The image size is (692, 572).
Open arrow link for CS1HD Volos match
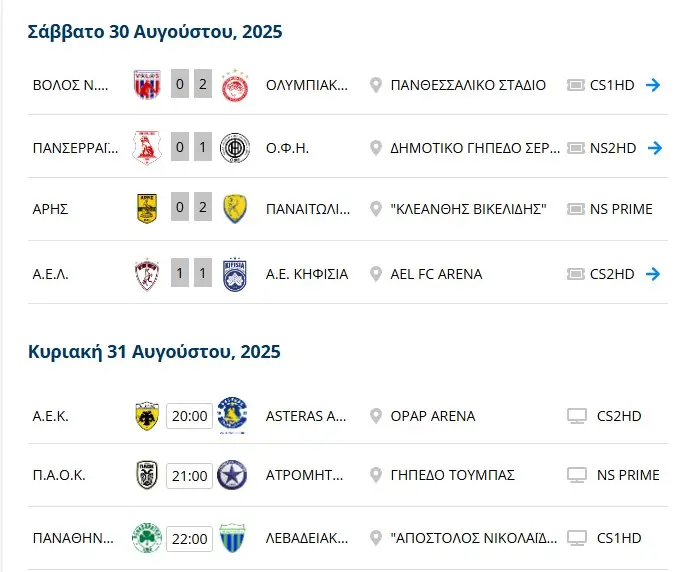click(654, 85)
